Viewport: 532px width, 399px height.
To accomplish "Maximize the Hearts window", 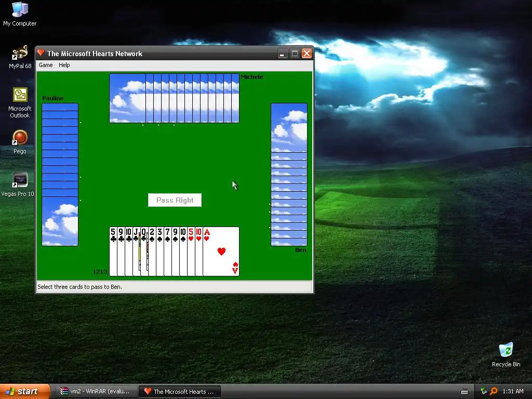I will (295, 54).
